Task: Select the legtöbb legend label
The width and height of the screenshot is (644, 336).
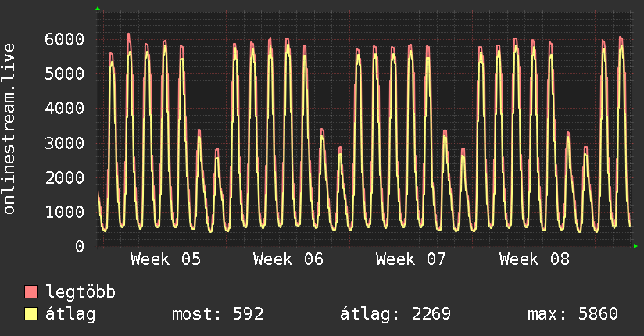Action: click(x=80, y=292)
